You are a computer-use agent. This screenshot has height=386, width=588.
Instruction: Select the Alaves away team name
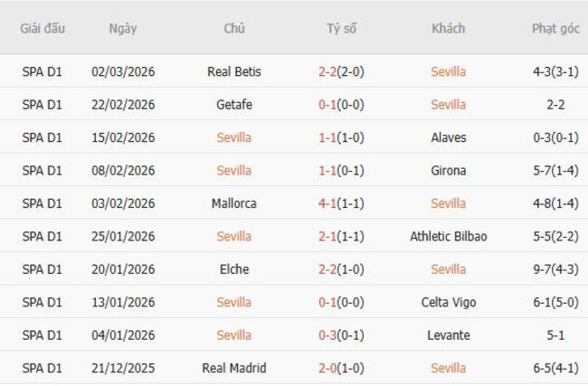(x=448, y=137)
